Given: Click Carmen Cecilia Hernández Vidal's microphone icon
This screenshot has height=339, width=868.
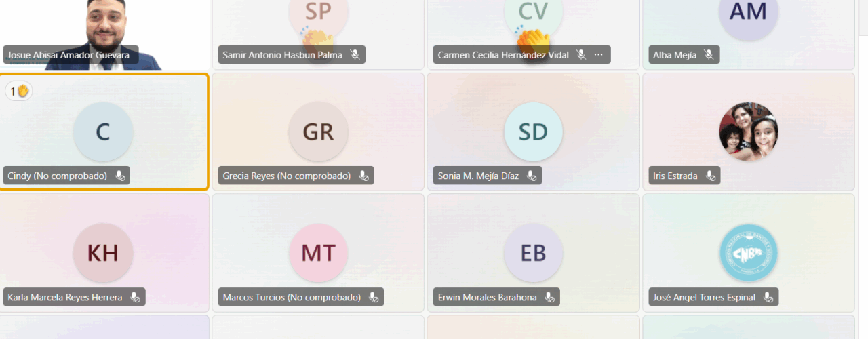Looking at the screenshot, I should pyautogui.click(x=581, y=55).
